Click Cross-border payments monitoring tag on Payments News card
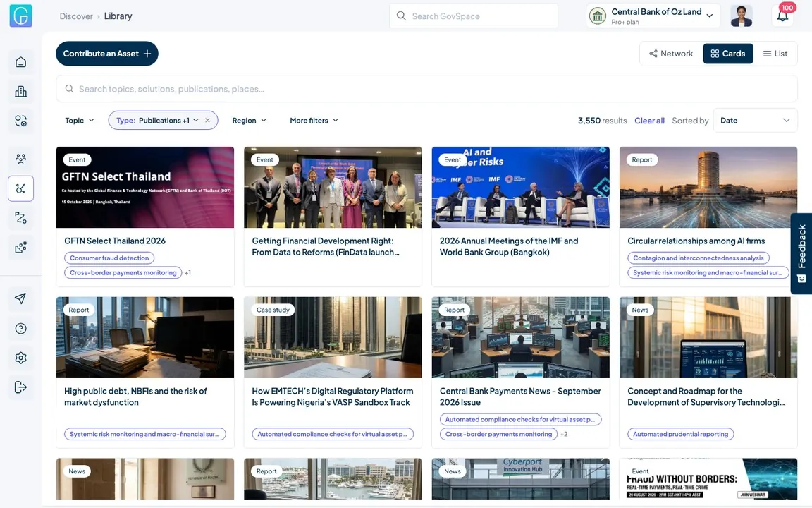This screenshot has width=812, height=508. 499,434
